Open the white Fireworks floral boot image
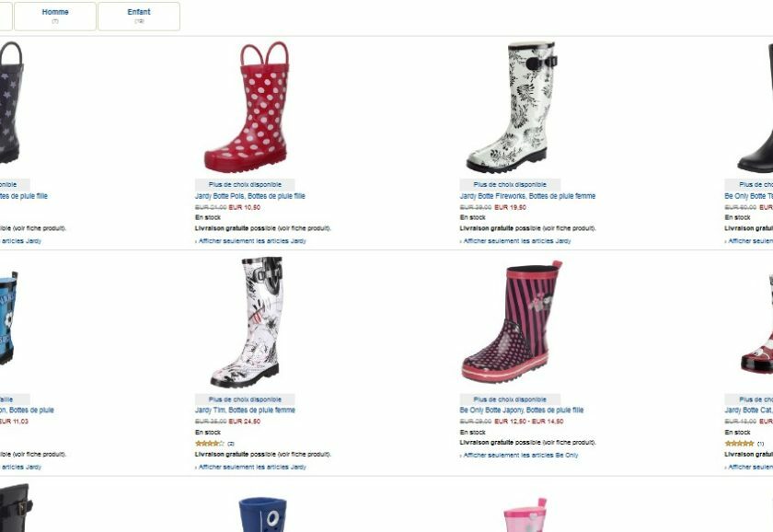The width and height of the screenshot is (773, 532). pos(512,107)
